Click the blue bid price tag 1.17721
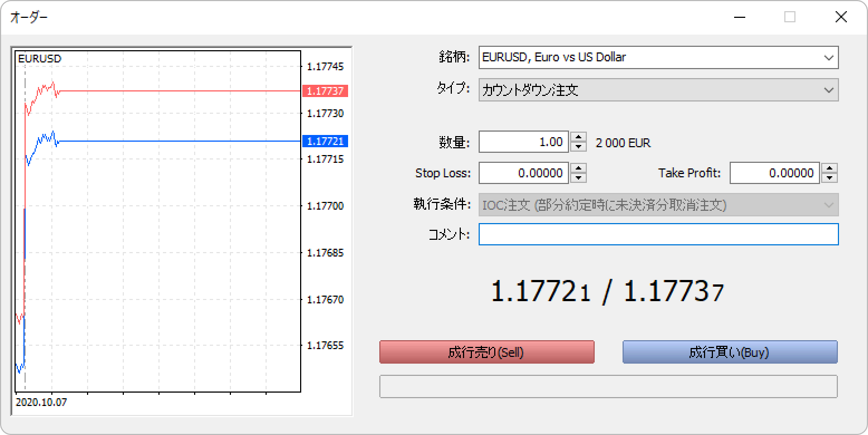This screenshot has height=435, width=868. tap(325, 141)
